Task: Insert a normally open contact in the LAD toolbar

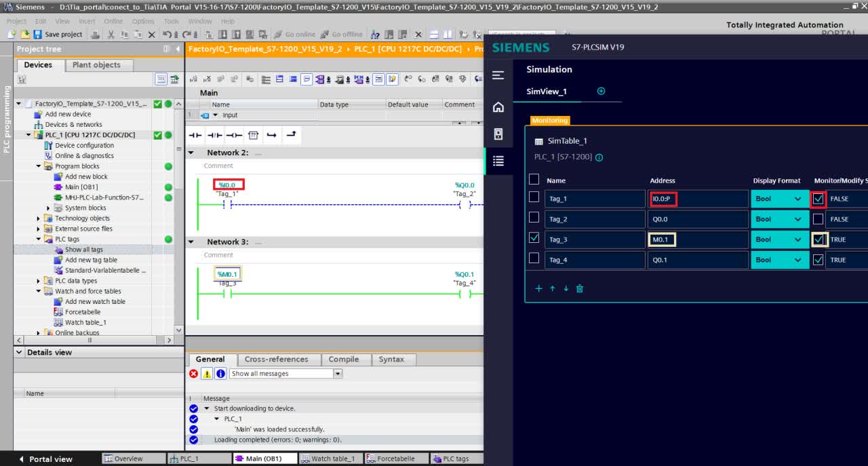Action: tap(195, 135)
